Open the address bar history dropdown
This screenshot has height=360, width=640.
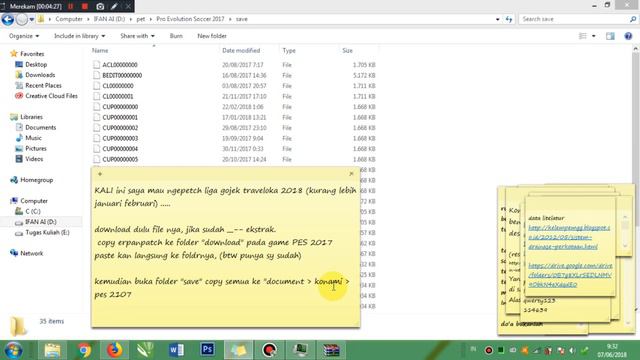click(x=498, y=19)
